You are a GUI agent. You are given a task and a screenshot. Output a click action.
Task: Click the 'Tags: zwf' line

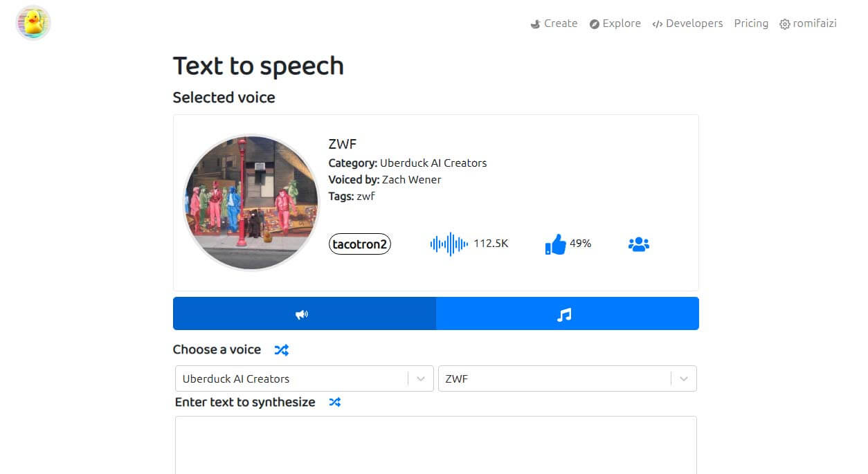[352, 197]
